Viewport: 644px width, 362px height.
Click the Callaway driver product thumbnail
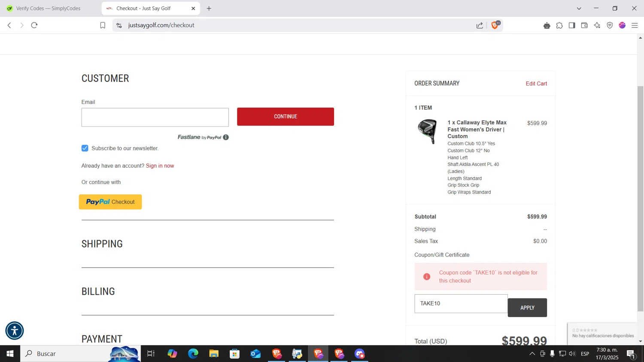427,131
